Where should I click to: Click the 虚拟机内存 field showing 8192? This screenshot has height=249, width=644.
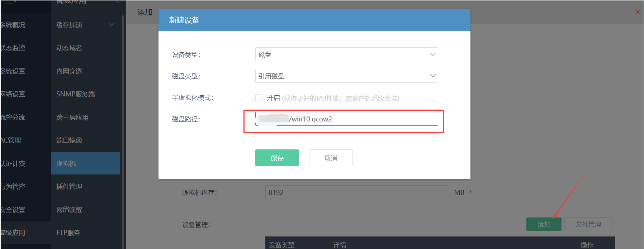[357, 192]
